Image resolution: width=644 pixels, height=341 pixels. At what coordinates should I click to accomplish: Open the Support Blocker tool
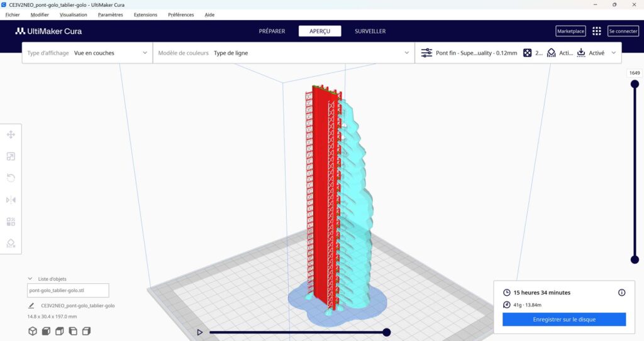(x=11, y=243)
